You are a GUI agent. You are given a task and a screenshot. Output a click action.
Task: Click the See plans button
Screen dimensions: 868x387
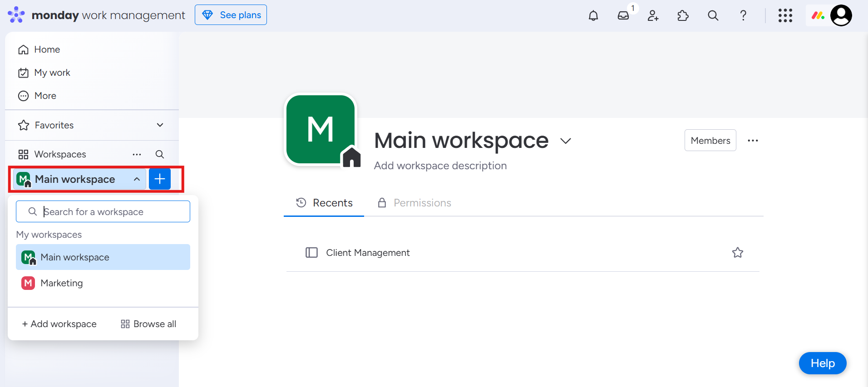[x=231, y=15]
